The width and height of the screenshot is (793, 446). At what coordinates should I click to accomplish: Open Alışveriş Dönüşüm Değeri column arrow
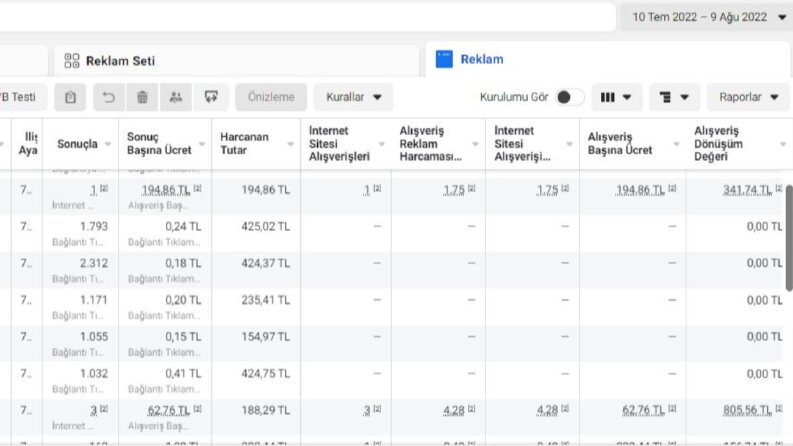783,144
